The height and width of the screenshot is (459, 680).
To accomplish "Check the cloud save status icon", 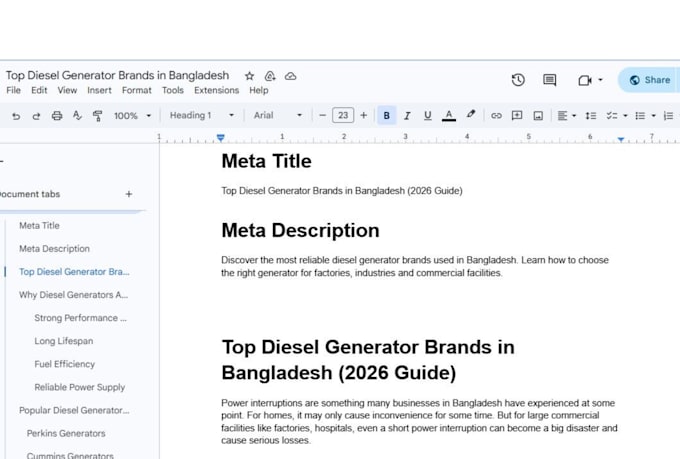I will click(290, 76).
